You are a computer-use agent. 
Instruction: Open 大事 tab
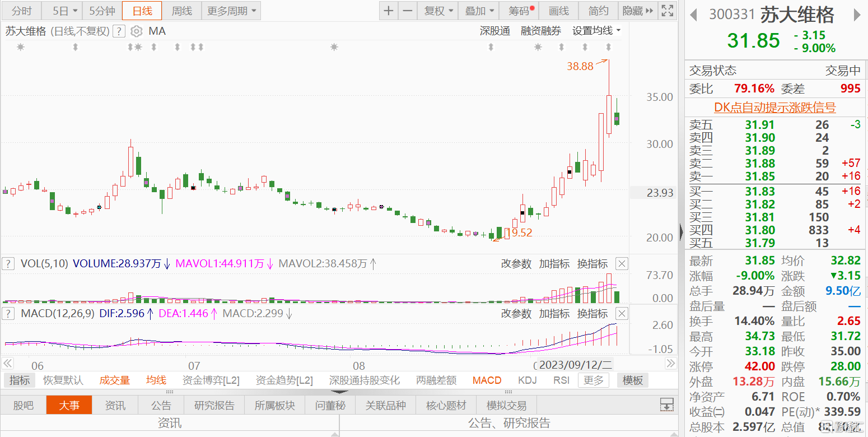[69, 405]
